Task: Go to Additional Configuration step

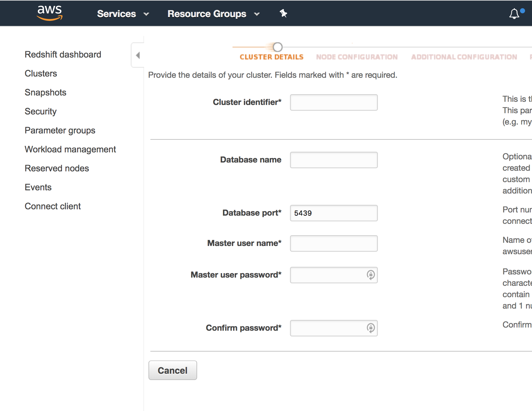Action: pos(464,57)
